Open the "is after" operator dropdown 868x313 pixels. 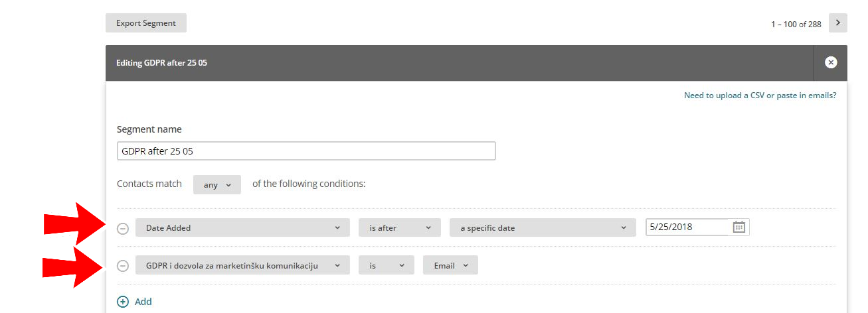tap(399, 228)
